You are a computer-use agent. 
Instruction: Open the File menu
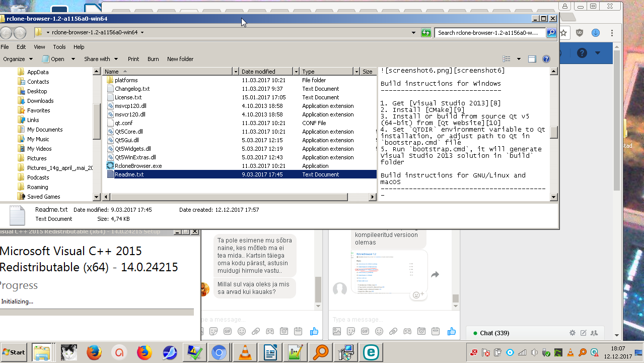pyautogui.click(x=5, y=47)
